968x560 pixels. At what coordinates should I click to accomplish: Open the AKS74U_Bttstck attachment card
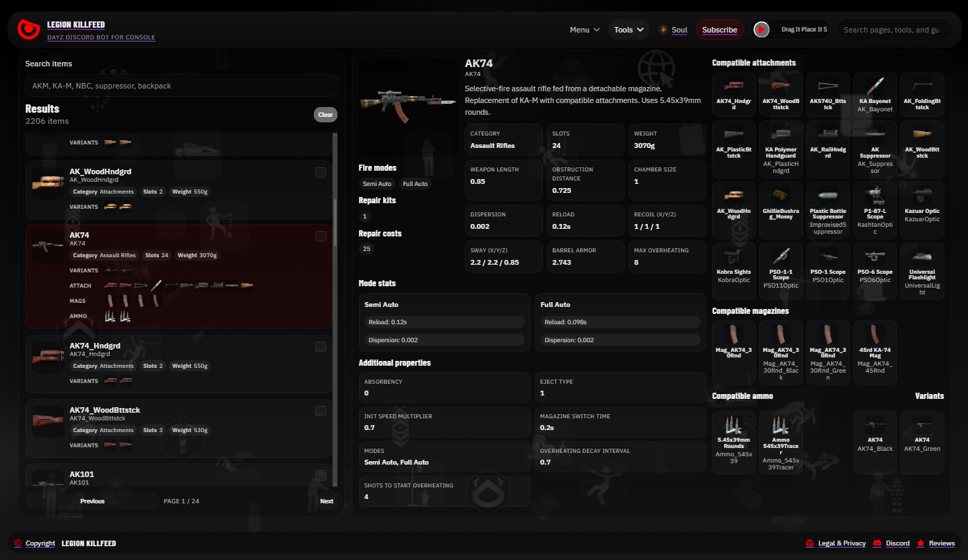(828, 94)
